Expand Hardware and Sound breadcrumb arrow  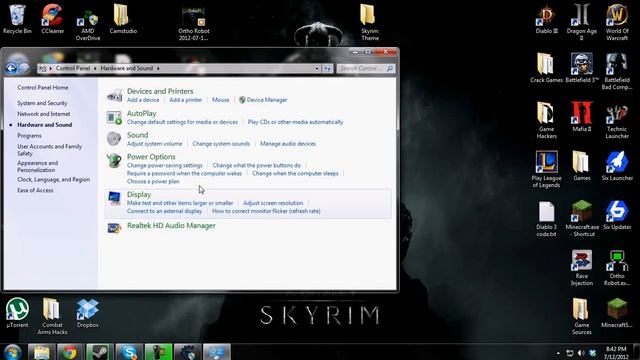pyautogui.click(x=158, y=69)
